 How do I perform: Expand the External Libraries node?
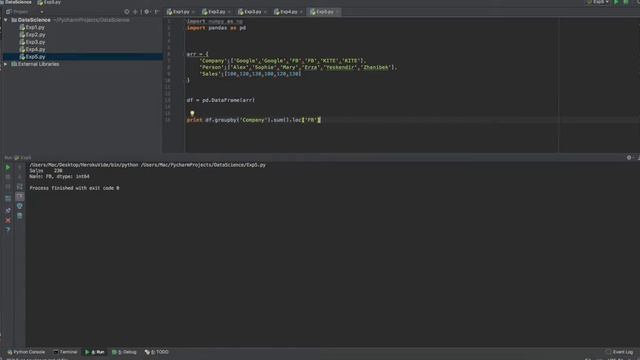pyautogui.click(x=6, y=64)
